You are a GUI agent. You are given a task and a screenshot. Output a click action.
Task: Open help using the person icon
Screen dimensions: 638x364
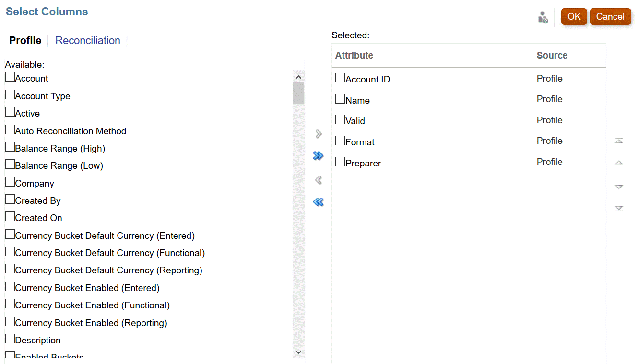[543, 16]
